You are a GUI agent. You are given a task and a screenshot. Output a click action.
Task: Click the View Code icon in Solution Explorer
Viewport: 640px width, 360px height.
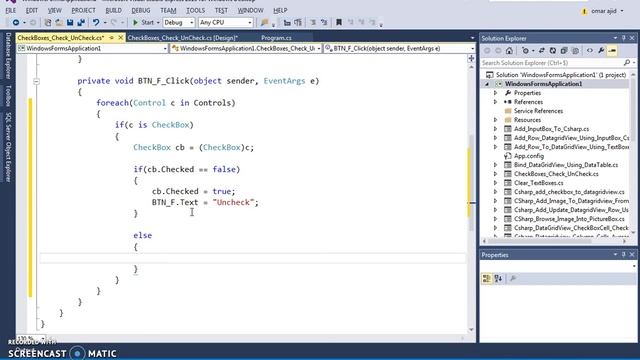[590, 51]
